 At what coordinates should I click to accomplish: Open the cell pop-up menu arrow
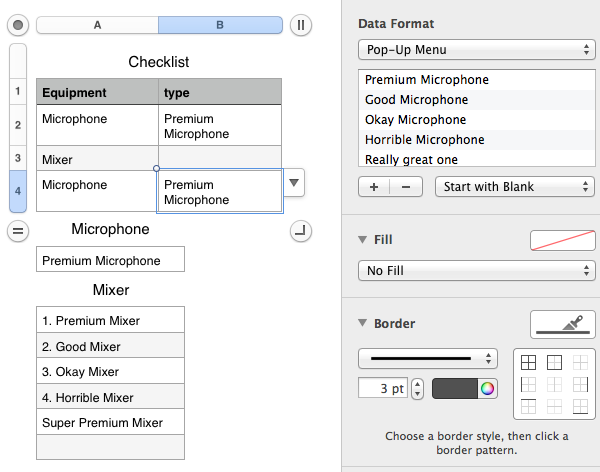293,183
